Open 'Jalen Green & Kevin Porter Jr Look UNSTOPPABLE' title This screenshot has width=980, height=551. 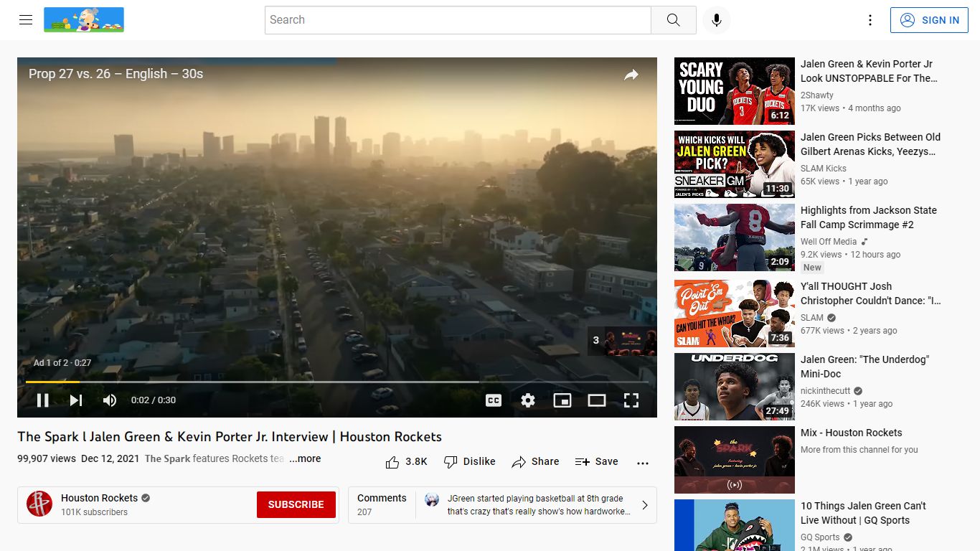(x=870, y=71)
